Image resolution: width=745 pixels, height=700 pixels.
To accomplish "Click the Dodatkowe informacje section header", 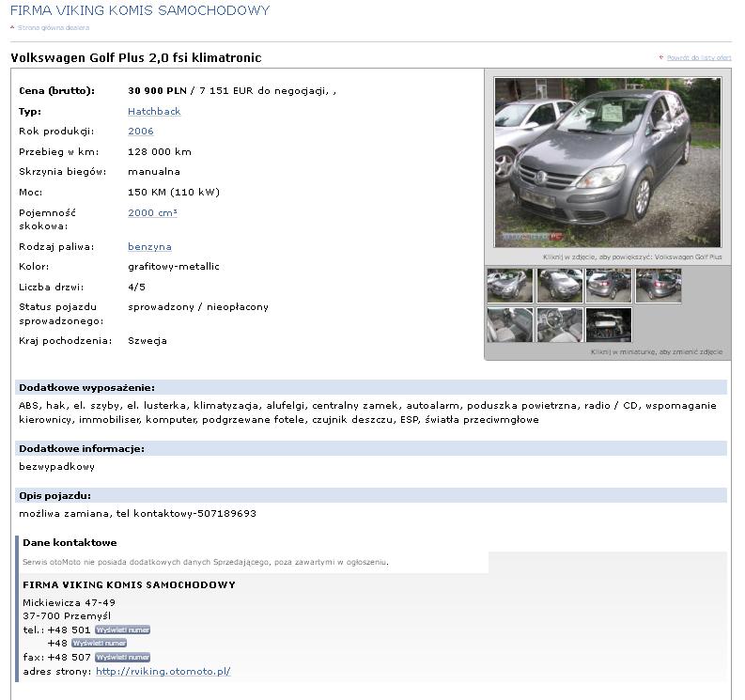I will click(x=371, y=448).
